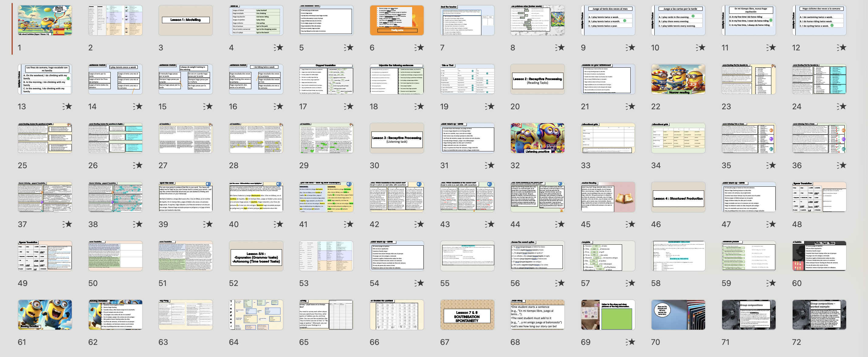Select the Narrow reading Minions slide 22
This screenshot has width=868, height=357.
pos(678,79)
